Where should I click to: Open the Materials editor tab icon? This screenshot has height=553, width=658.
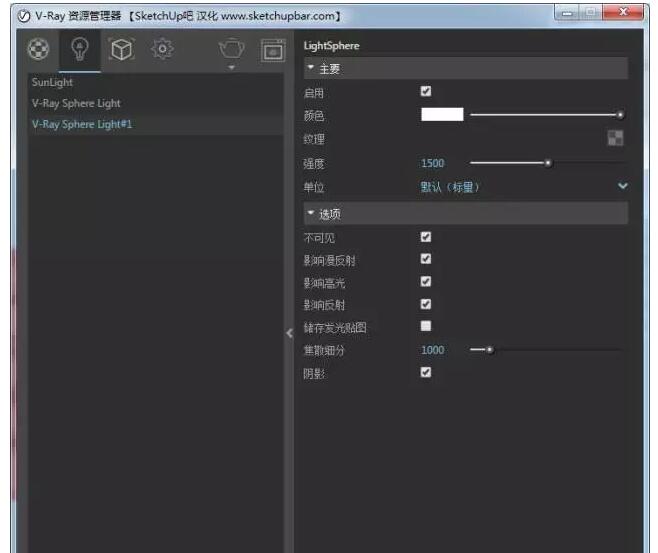pos(38,49)
